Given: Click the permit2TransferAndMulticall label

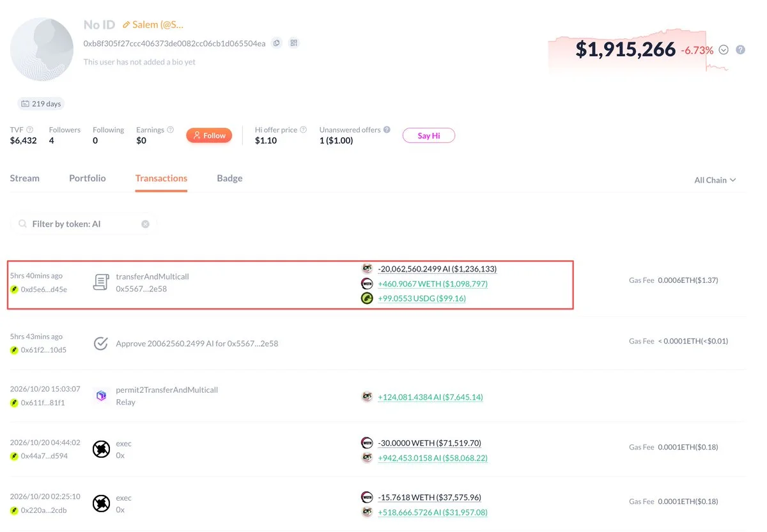Looking at the screenshot, I should [x=167, y=390].
